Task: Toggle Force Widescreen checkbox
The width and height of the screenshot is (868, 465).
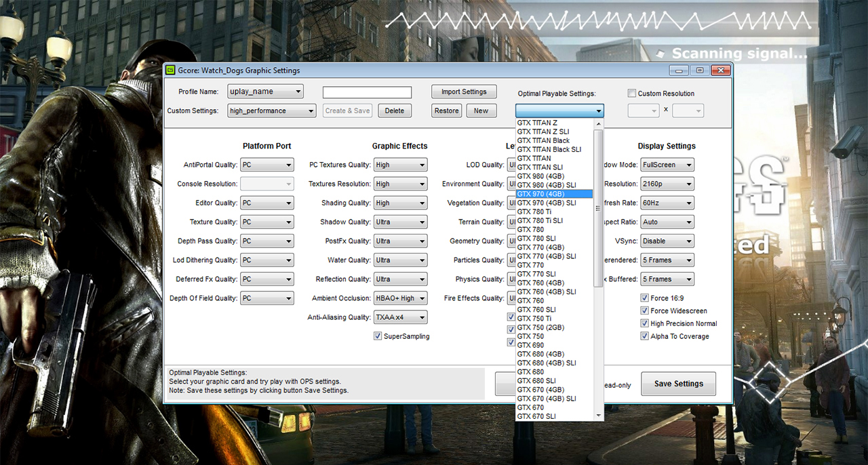Action: [645, 310]
